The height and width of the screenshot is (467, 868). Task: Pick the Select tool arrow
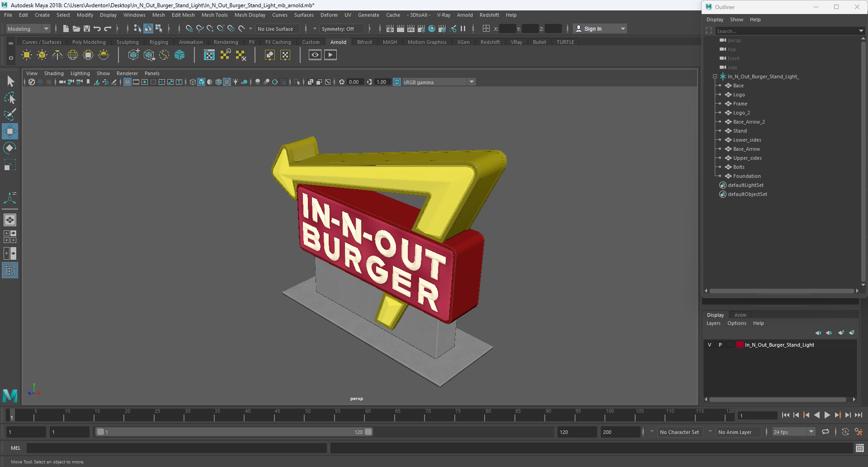click(x=10, y=81)
